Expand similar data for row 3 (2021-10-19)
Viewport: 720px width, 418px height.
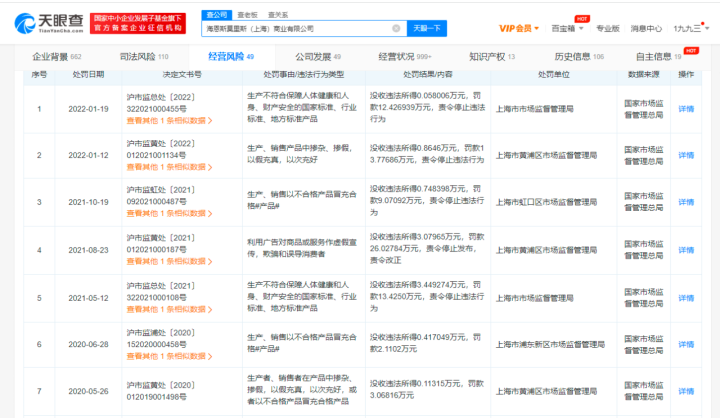169,214
